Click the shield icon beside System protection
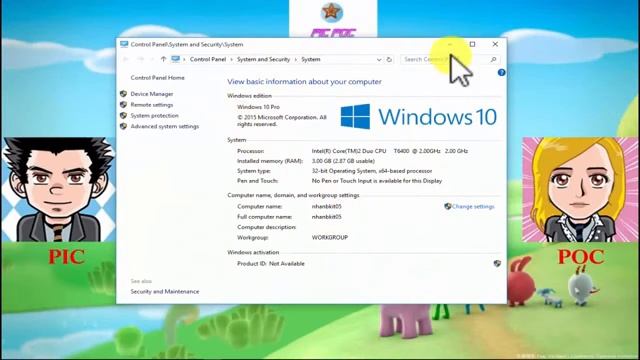This screenshot has width=640, height=360. pyautogui.click(x=123, y=116)
